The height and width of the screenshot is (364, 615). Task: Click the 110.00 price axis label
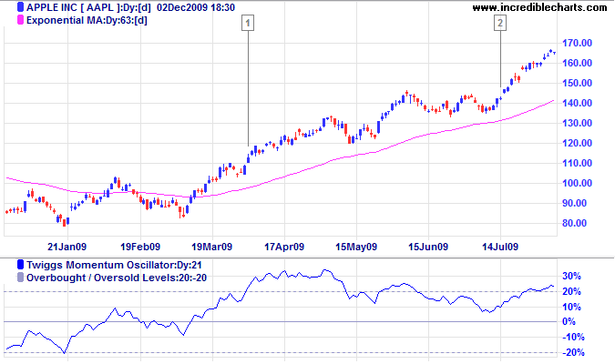click(x=577, y=163)
